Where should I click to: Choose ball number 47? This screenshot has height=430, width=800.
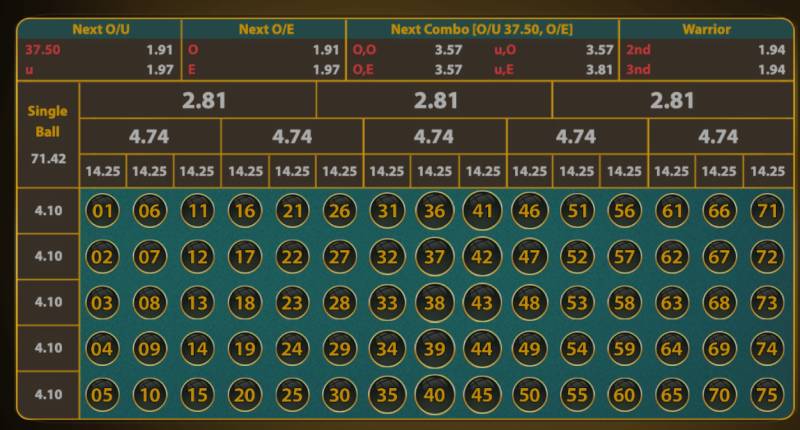coord(529,256)
